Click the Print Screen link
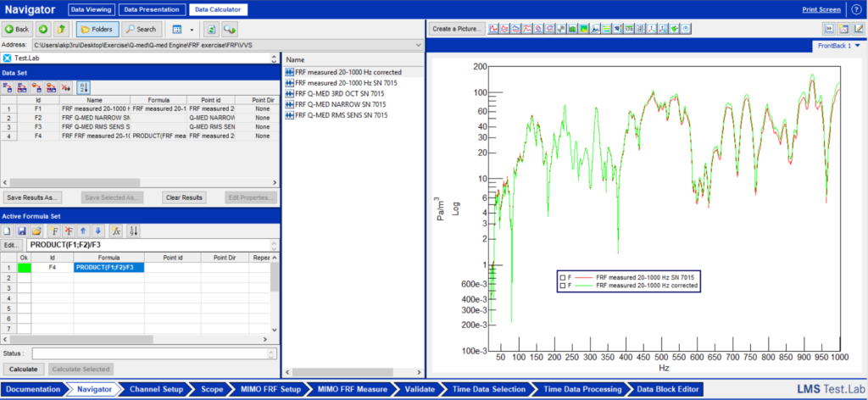868x400 pixels. click(x=821, y=9)
